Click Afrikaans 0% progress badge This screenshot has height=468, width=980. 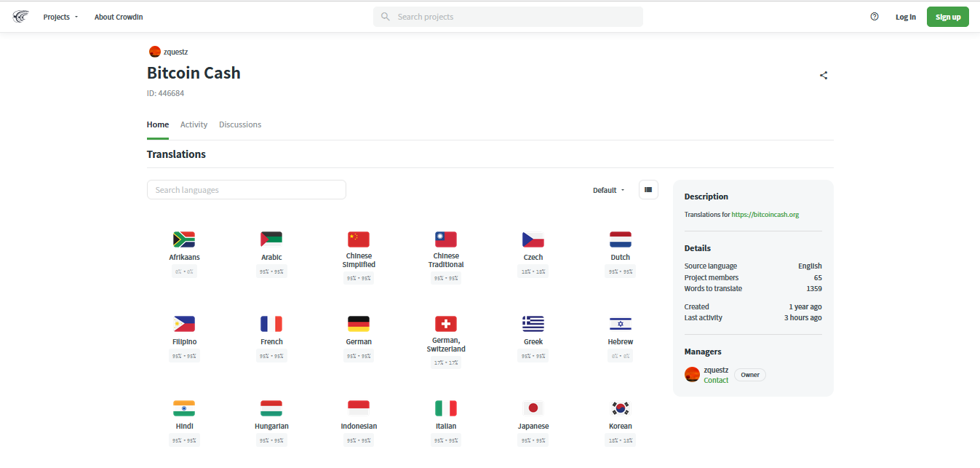coord(184,271)
